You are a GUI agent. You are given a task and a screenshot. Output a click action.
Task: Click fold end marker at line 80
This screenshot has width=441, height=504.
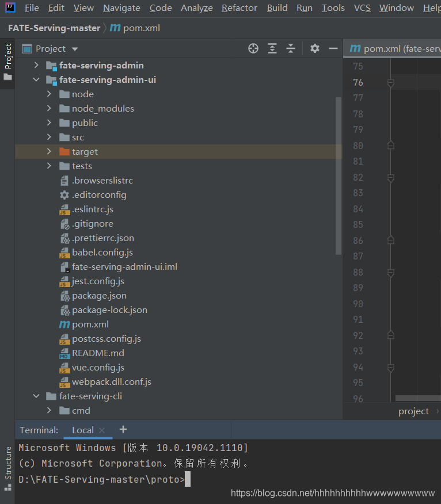click(391, 145)
